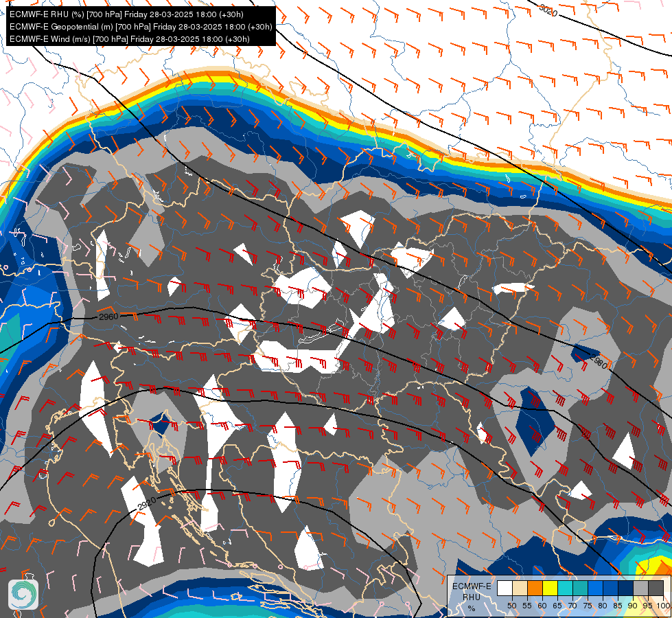
Task: Select the medium blue 80-85% legend swatch
Action: 610,588
